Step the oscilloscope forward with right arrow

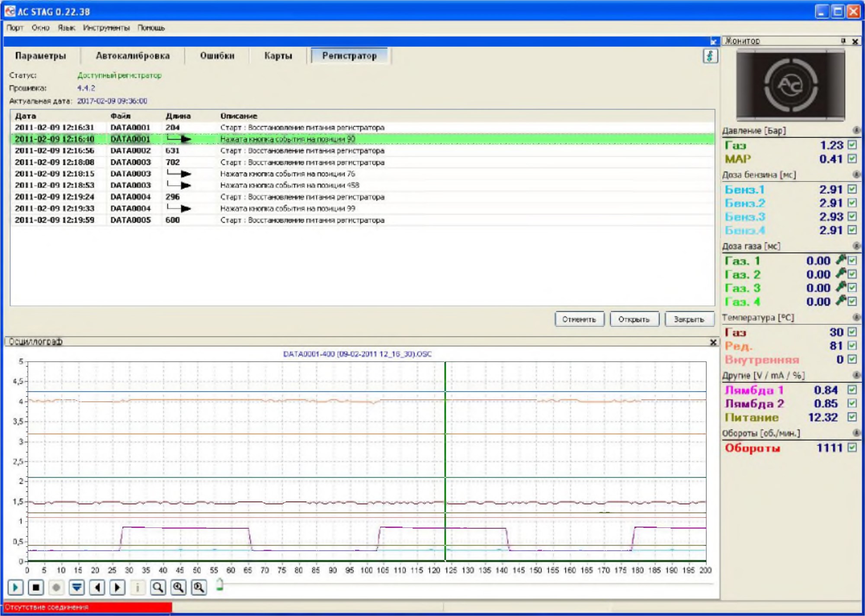click(117, 587)
